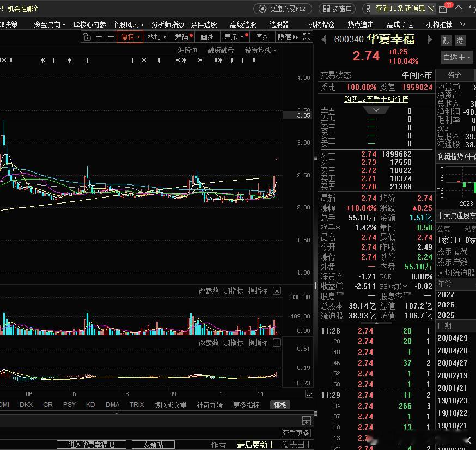Close the 11 new messages notification

coord(430,9)
